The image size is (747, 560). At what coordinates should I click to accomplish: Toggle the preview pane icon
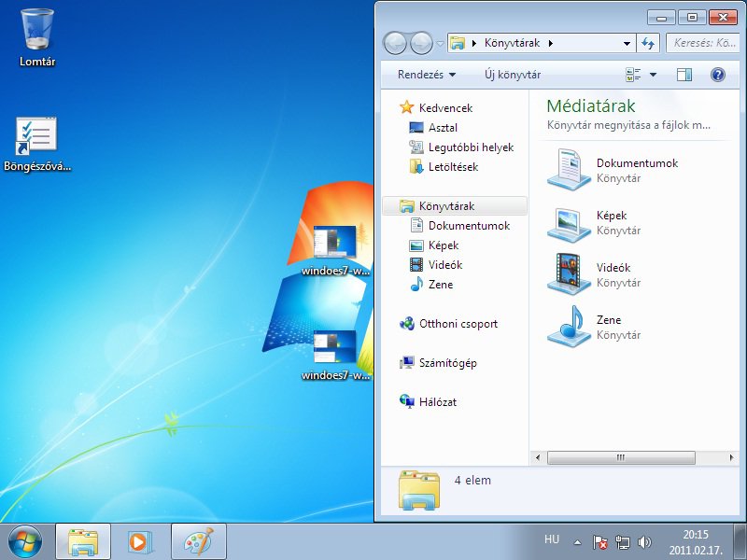coord(684,75)
